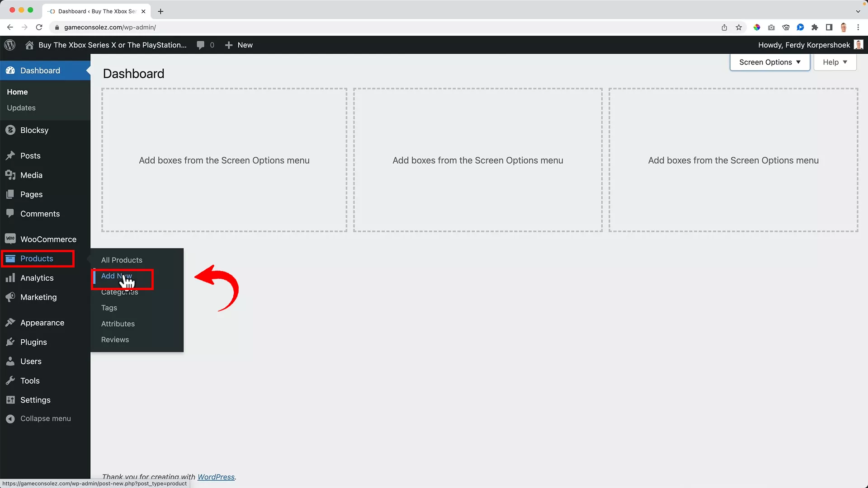Image resolution: width=868 pixels, height=488 pixels.
Task: Open the Screen Options dropdown
Action: click(x=769, y=62)
